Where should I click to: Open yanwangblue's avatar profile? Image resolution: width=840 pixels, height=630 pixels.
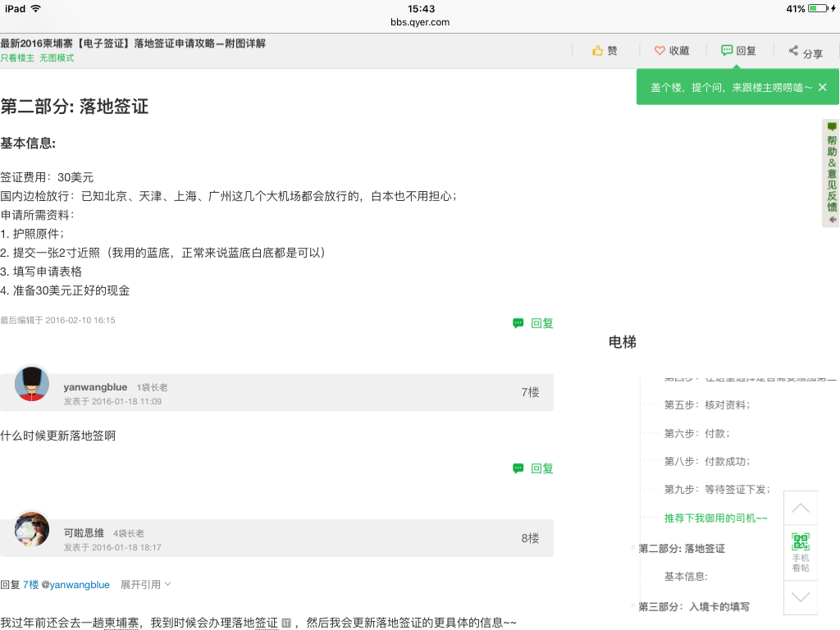(32, 383)
